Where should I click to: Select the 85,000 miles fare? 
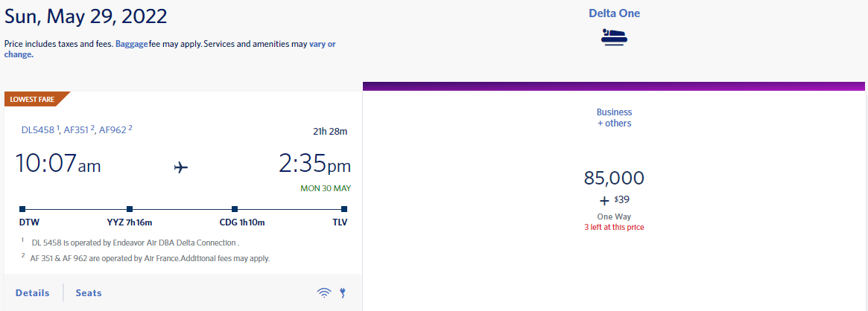[x=614, y=178]
